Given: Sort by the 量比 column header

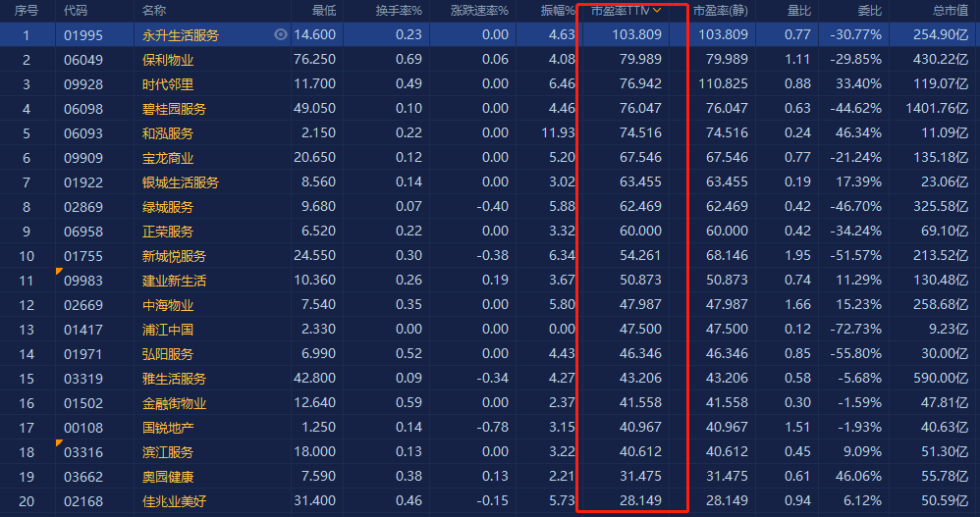Looking at the screenshot, I should tap(799, 11).
